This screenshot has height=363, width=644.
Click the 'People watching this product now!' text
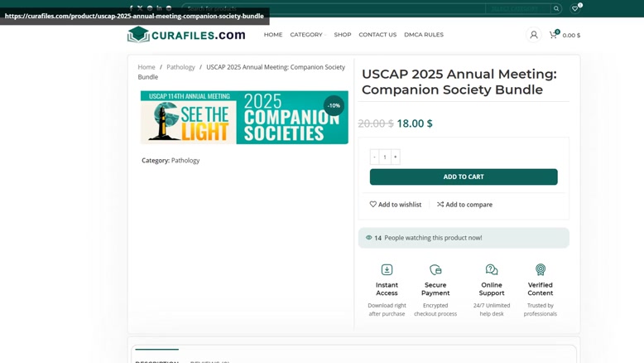pyautogui.click(x=433, y=238)
